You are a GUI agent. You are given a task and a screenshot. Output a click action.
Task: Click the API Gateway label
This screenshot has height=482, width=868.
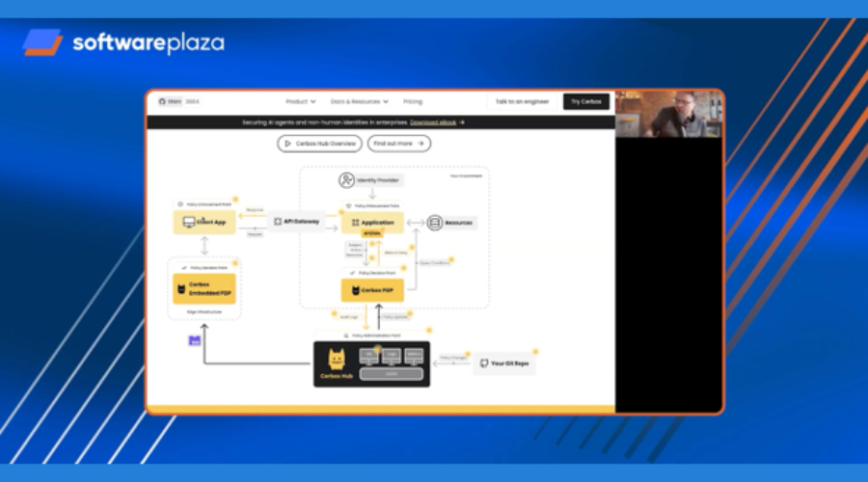point(302,222)
